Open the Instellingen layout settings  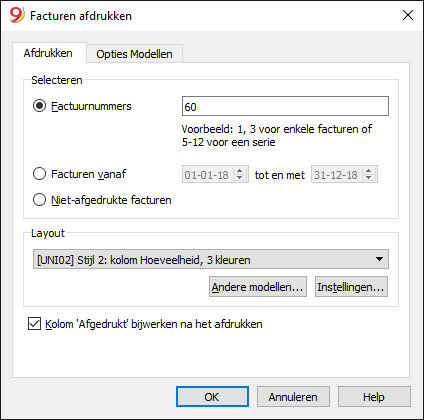pos(351,287)
